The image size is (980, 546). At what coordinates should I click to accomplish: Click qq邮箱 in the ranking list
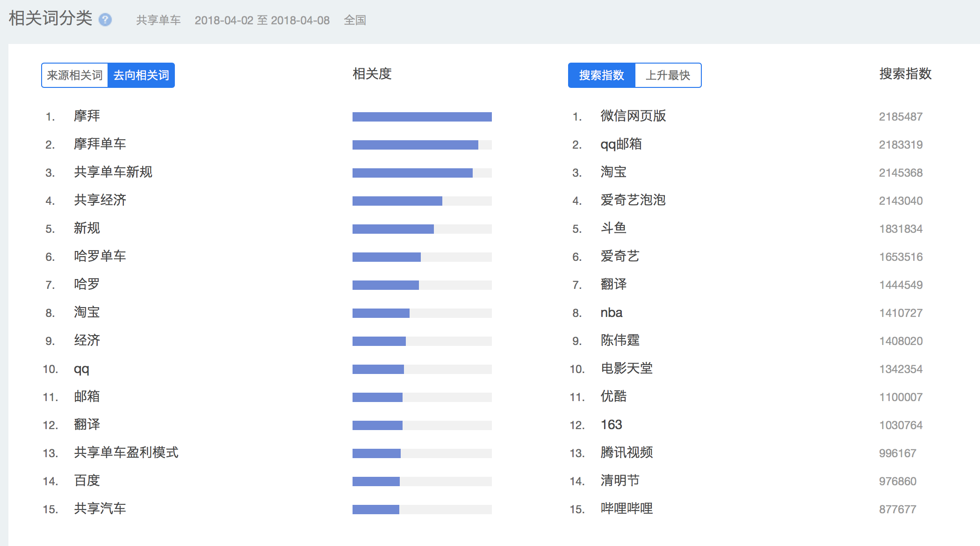[x=621, y=144]
